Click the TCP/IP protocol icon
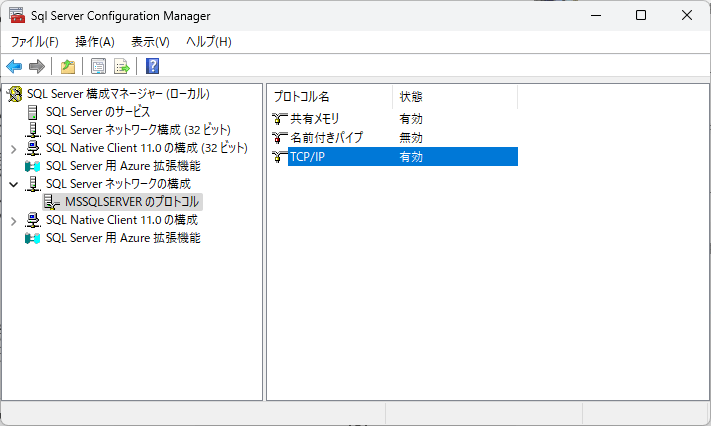Image resolution: width=711 pixels, height=426 pixels. pyautogui.click(x=279, y=157)
